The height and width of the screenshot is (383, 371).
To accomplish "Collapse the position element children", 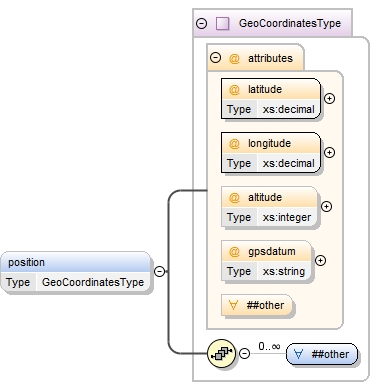I will coord(160,272).
